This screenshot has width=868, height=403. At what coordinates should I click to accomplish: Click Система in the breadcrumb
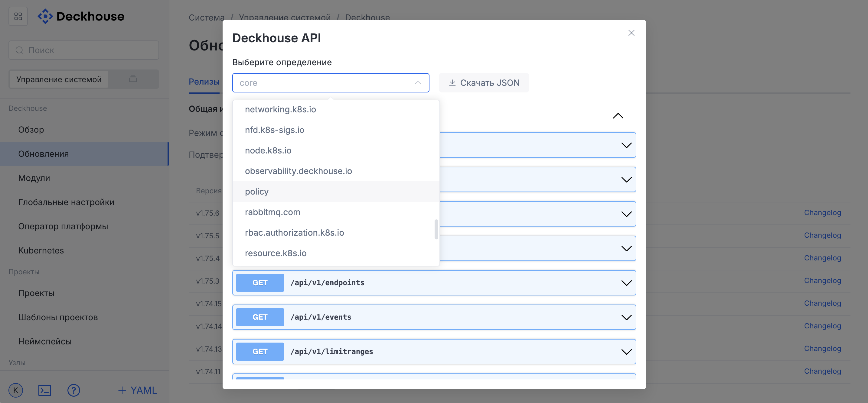pos(206,17)
